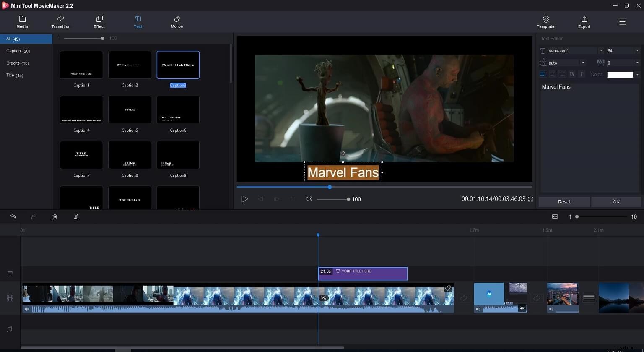Viewport: 644px width, 352px height.
Task: Click the Export icon
Action: [x=584, y=21]
